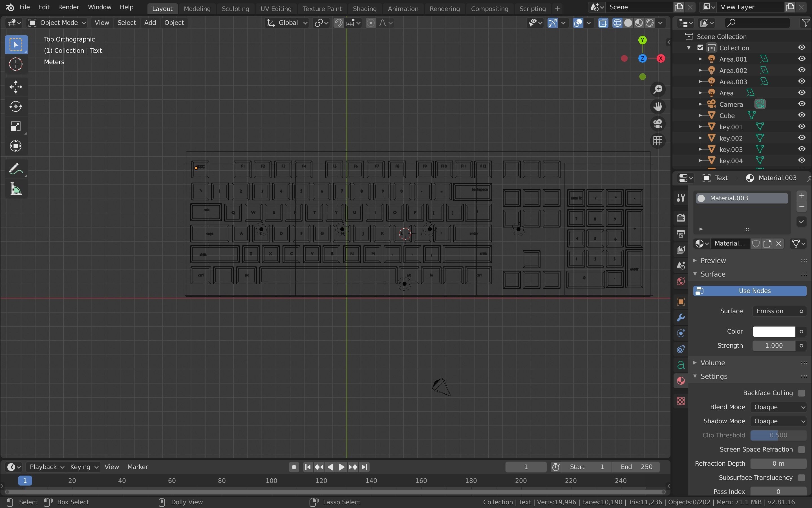Screen dimensions: 812x508
Task: Switch to Modeling workspace tab
Action: pos(197,8)
